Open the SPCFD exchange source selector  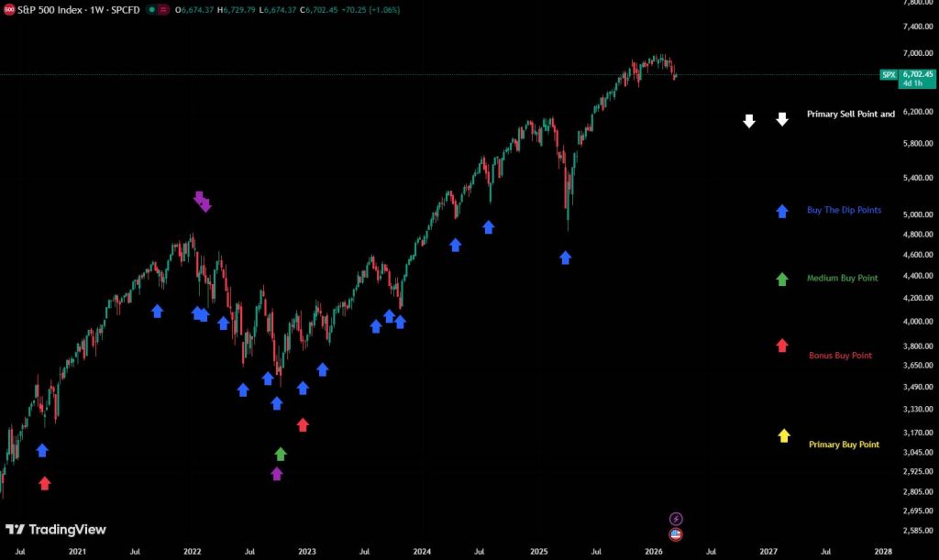[127, 10]
